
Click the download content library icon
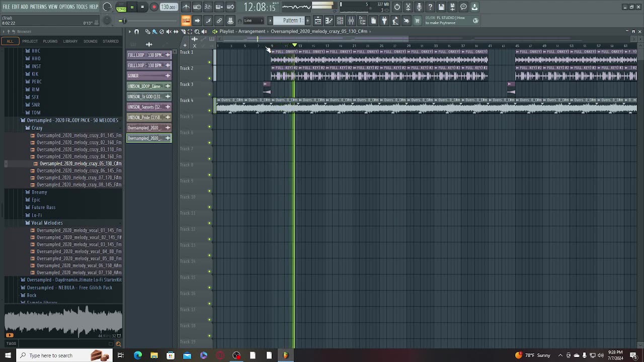point(474,7)
